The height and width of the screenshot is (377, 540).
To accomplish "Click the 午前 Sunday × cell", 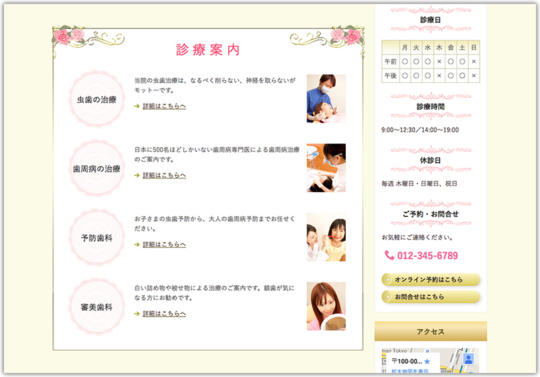I will (x=474, y=62).
